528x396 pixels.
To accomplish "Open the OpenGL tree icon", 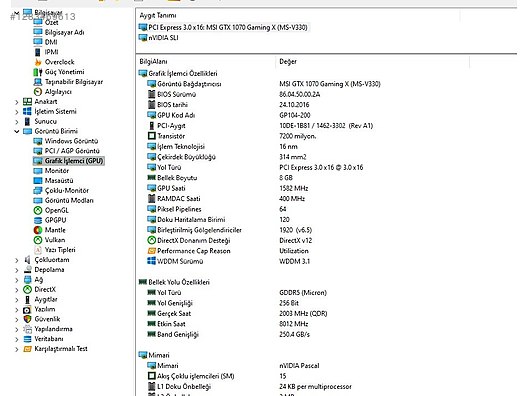I will pyautogui.click(x=38, y=210).
